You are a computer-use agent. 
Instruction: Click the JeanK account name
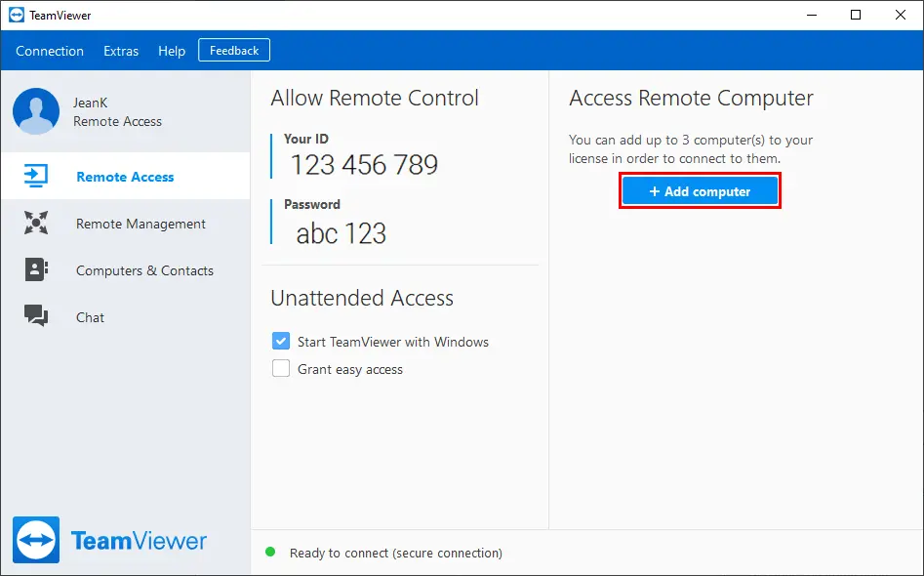coord(91,103)
